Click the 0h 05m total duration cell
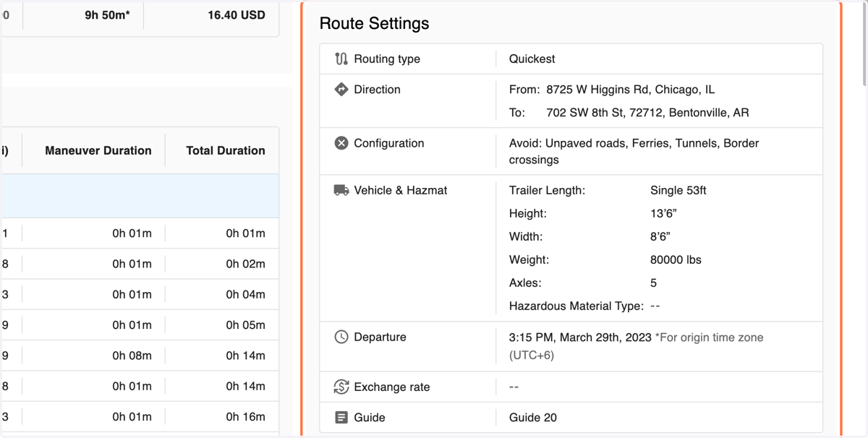Screen dimensions: 868x438 (x=246, y=325)
